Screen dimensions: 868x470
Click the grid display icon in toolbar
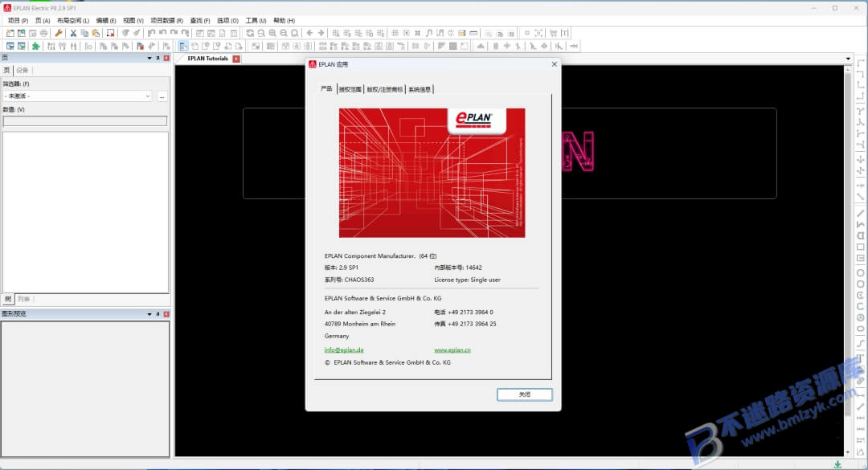(x=395, y=33)
